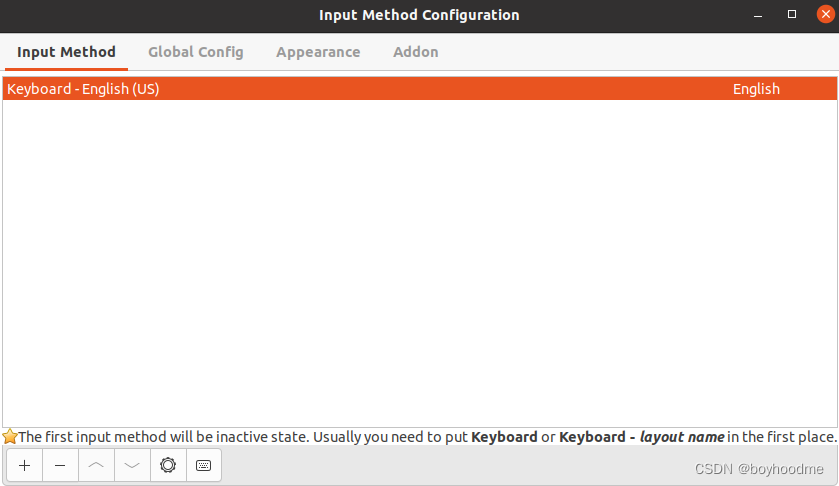
Task: Open the Global Config tab
Action: pyautogui.click(x=196, y=52)
